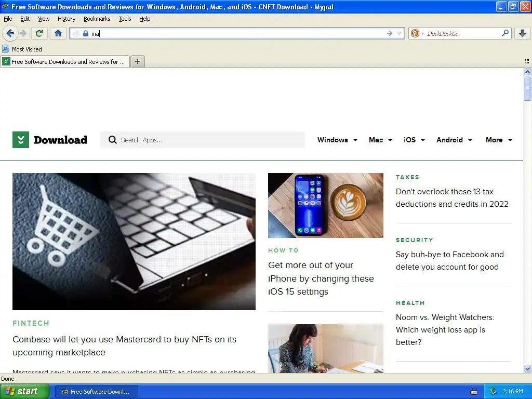Viewport: 532px width, 399px height.
Task: Click the Download wordmark beside the logo
Action: [61, 140]
